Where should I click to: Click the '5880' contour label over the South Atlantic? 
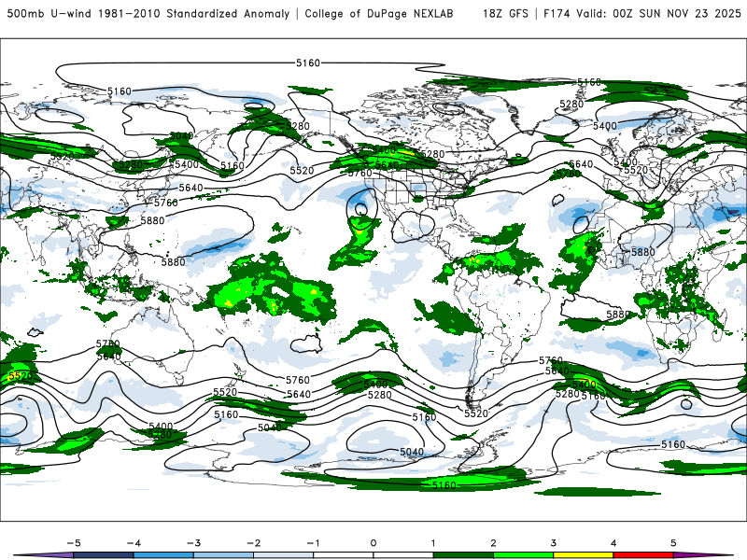[x=618, y=315]
